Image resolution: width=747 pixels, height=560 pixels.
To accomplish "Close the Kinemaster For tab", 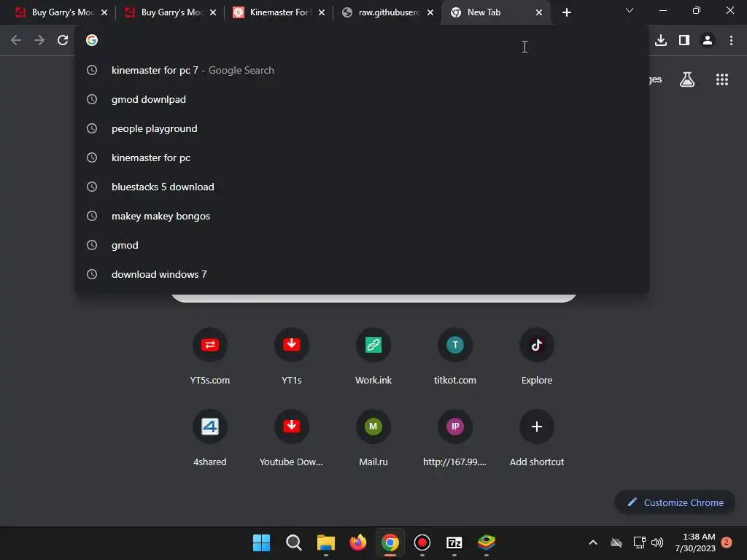I will [x=322, y=12].
